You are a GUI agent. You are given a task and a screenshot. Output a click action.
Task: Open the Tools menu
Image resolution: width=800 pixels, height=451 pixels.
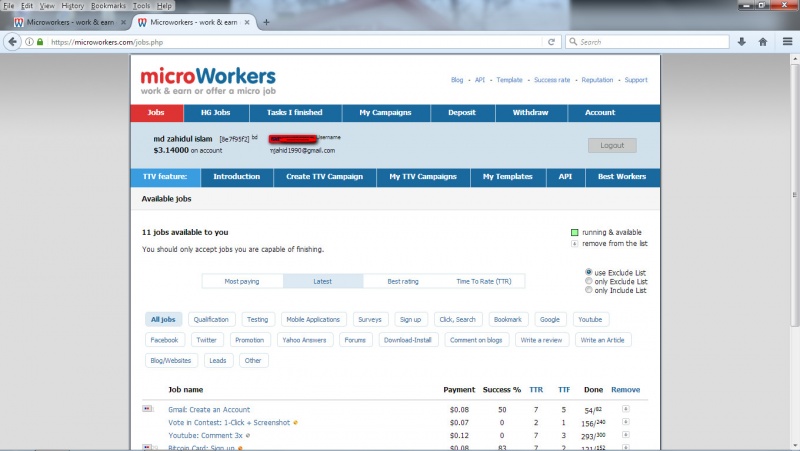pyautogui.click(x=141, y=6)
